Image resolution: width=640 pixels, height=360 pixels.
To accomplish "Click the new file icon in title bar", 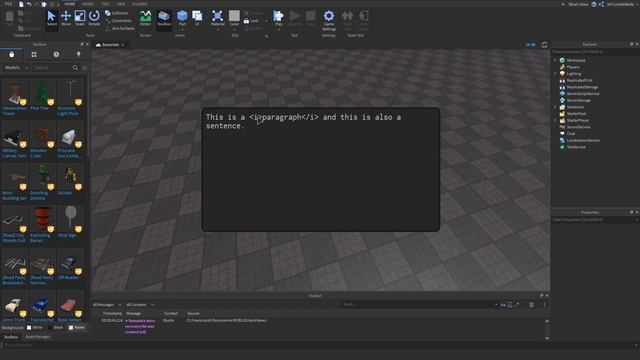I will [x=21, y=4].
